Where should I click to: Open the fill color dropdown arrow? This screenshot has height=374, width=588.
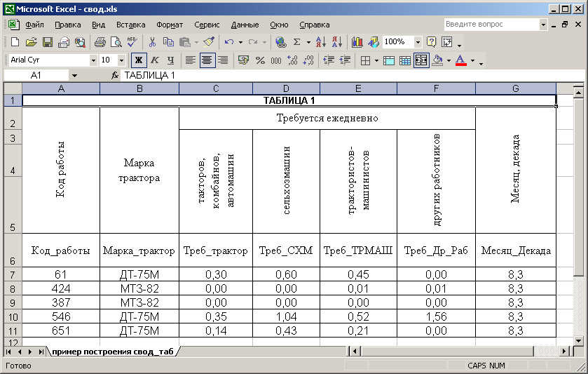(449, 60)
